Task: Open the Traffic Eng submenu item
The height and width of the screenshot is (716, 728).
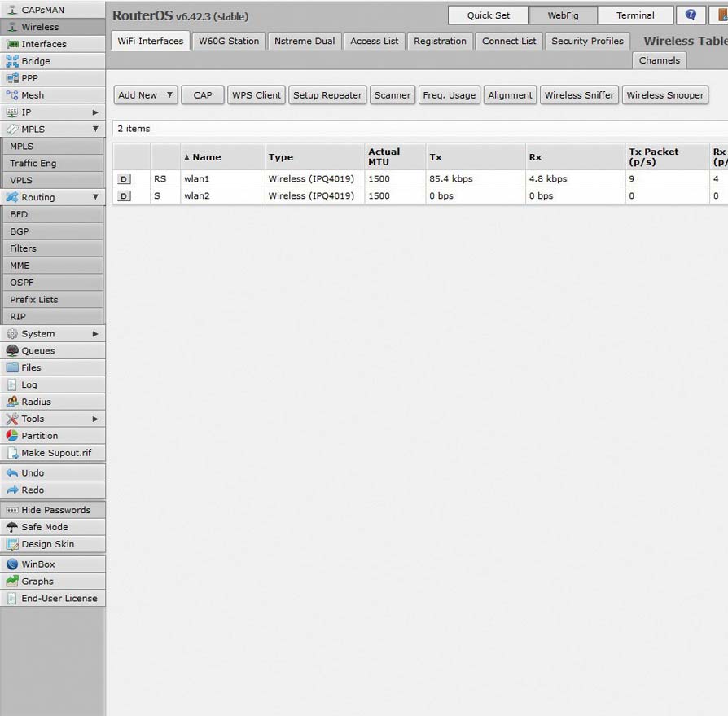Action: tap(53, 164)
